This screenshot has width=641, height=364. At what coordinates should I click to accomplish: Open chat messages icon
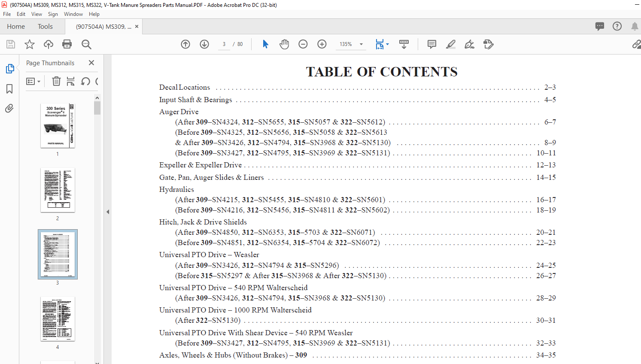(x=600, y=27)
